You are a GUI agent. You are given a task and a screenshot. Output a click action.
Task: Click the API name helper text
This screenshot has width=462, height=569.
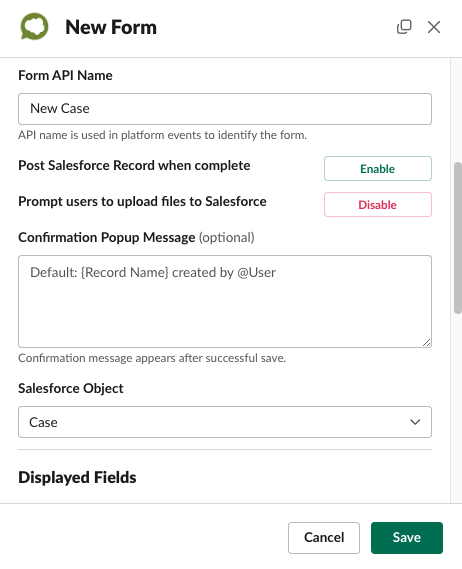click(x=163, y=135)
